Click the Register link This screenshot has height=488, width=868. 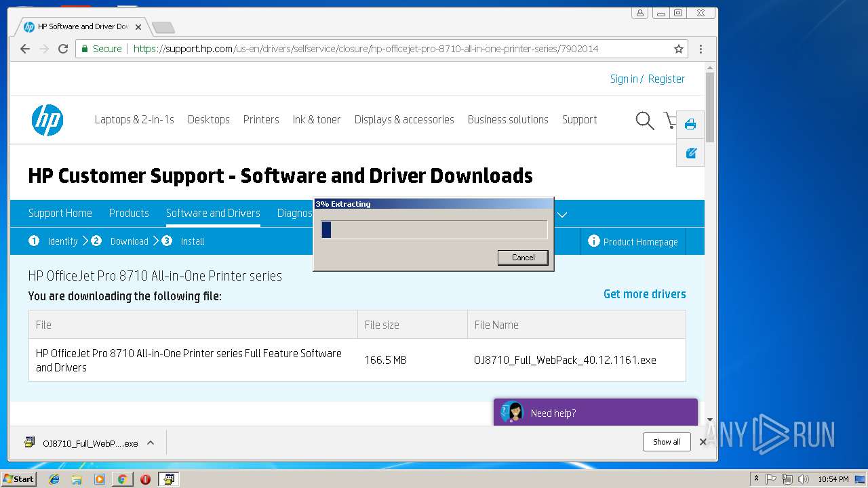[x=667, y=79]
